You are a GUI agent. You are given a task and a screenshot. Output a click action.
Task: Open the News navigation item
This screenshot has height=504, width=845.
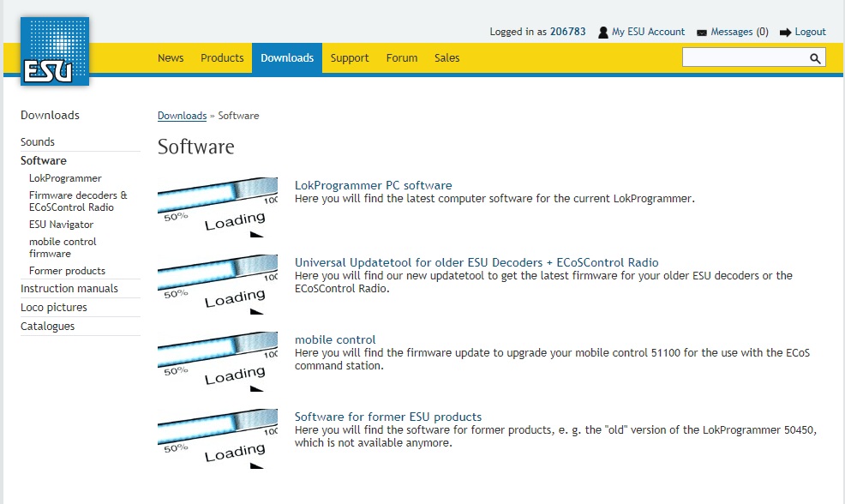[x=171, y=58]
